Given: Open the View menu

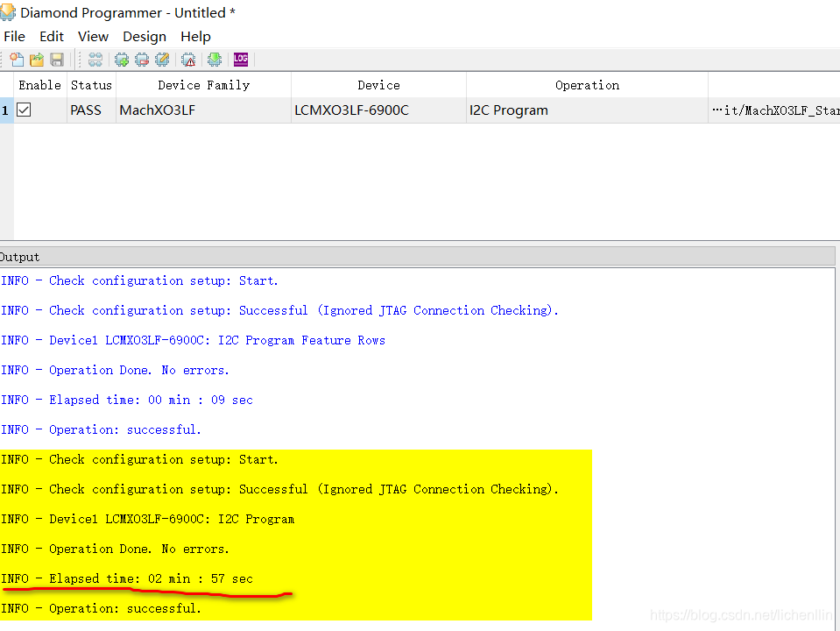Looking at the screenshot, I should [x=93, y=37].
